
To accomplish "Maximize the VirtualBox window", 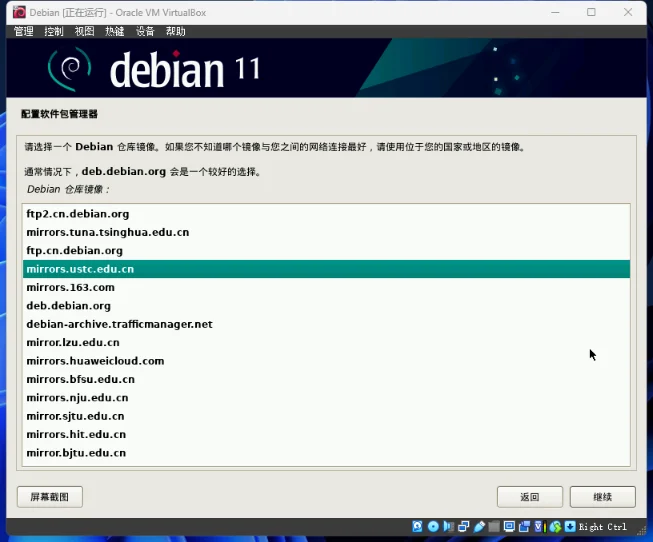I will pos(591,12).
